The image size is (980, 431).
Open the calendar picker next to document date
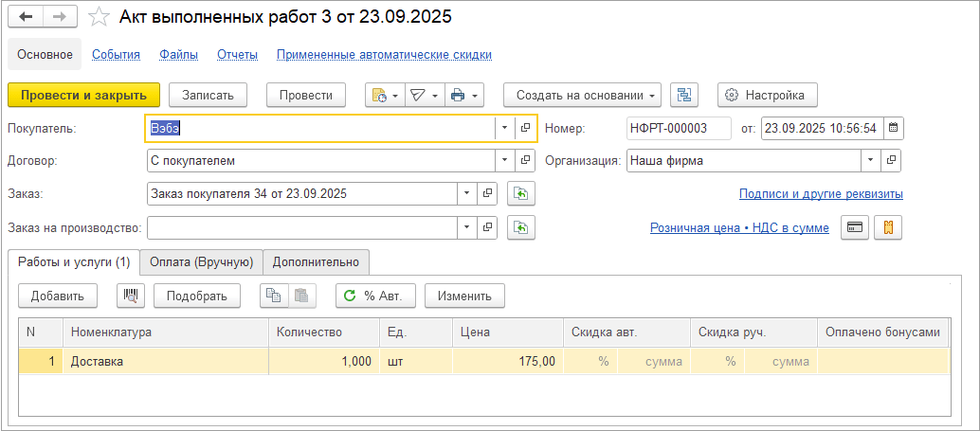(894, 128)
